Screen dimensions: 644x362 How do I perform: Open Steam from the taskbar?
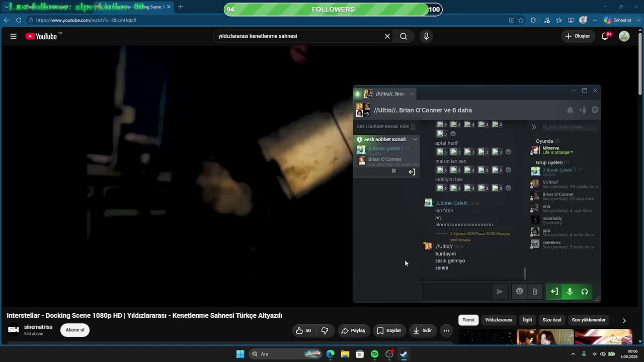404,354
